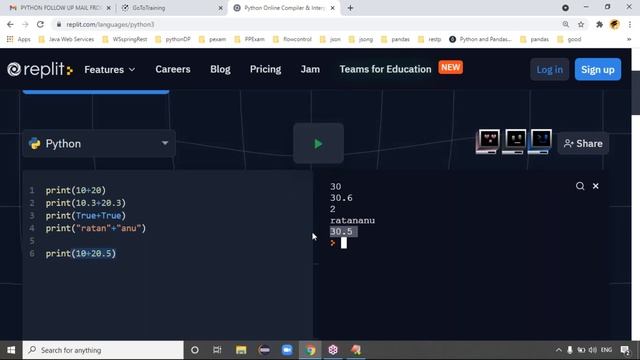Open Chrome from the taskbar
This screenshot has height=360, width=640.
pos(310,350)
